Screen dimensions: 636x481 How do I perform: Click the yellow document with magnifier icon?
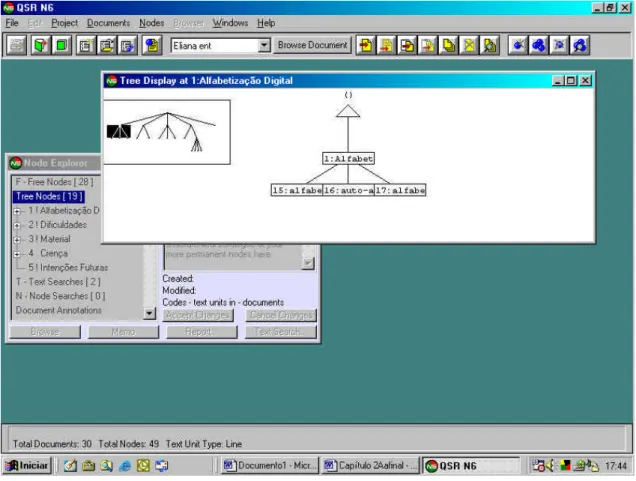[x=490, y=45]
